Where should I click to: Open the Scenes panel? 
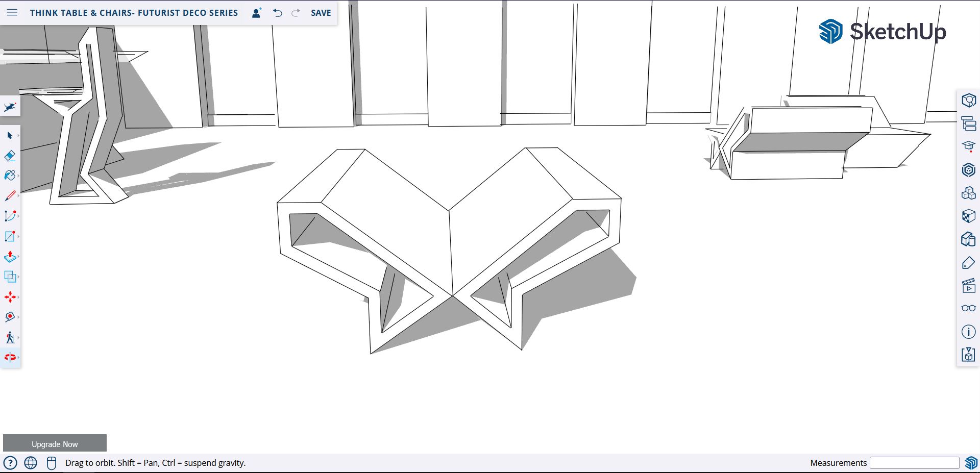click(x=968, y=285)
